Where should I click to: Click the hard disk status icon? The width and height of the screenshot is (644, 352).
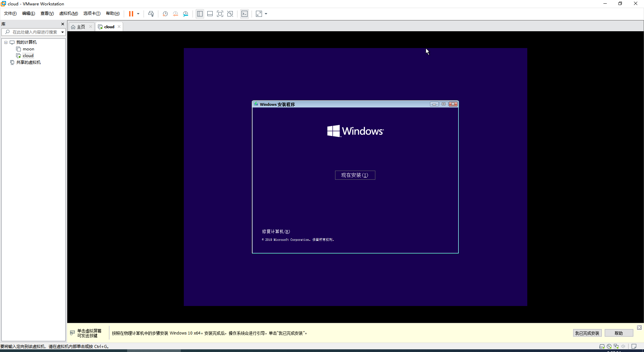click(x=602, y=346)
